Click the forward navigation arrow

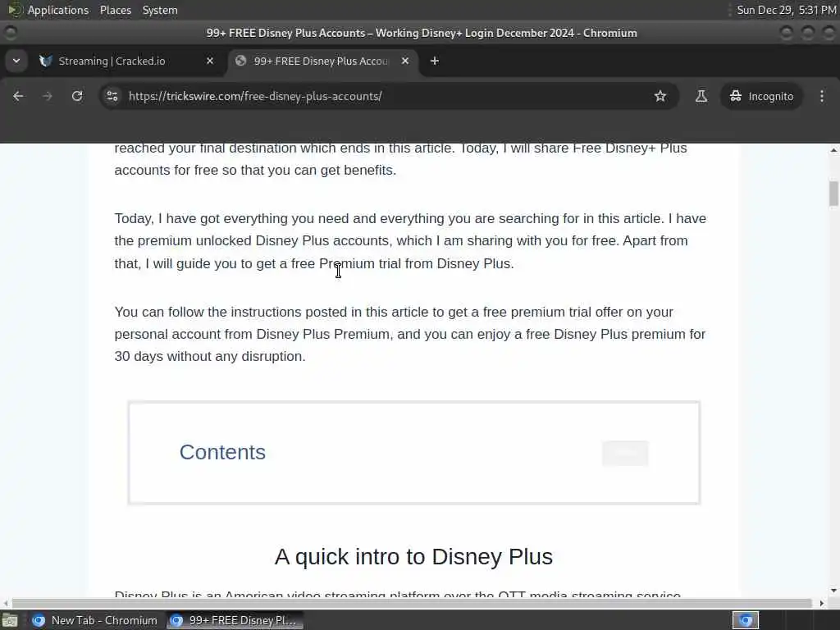(47, 96)
